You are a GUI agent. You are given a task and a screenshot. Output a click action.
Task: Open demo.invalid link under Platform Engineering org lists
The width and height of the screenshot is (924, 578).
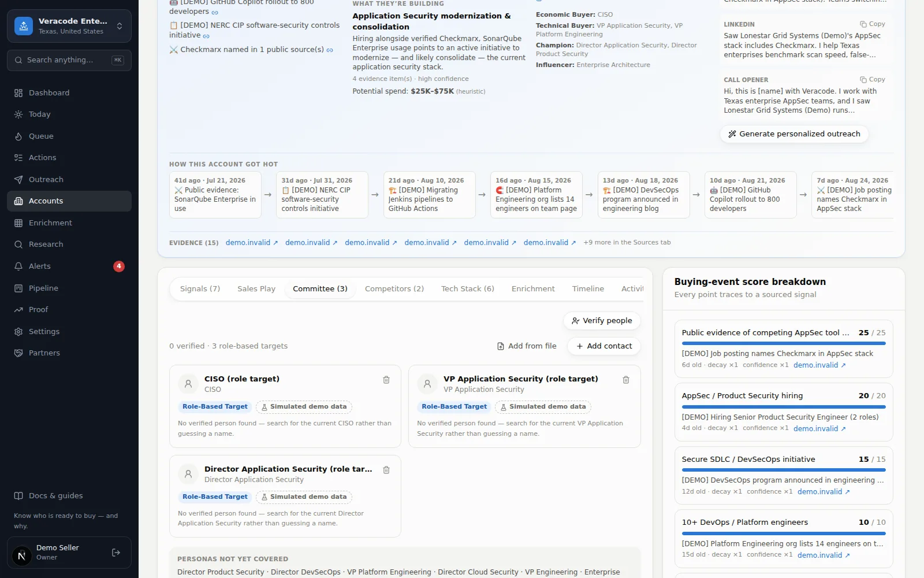pyautogui.click(x=824, y=555)
